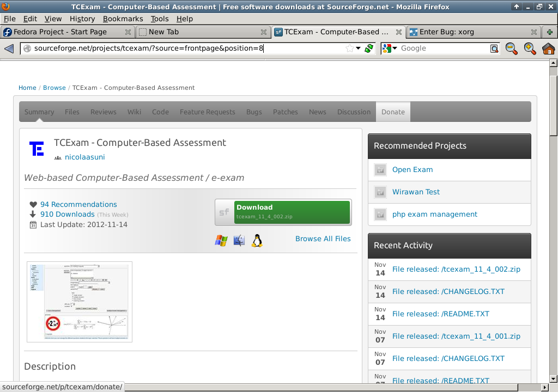Click the zoom in magnifier icon
The width and height of the screenshot is (558, 392).
point(530,48)
